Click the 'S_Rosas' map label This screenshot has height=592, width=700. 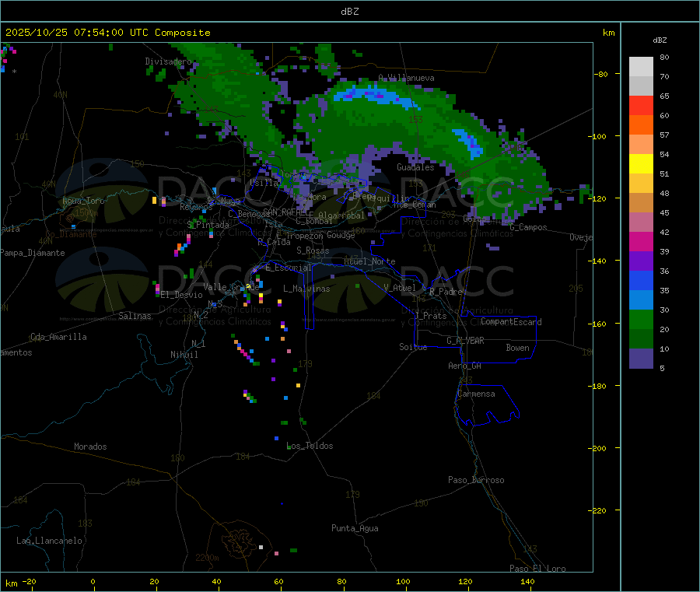tap(313, 250)
